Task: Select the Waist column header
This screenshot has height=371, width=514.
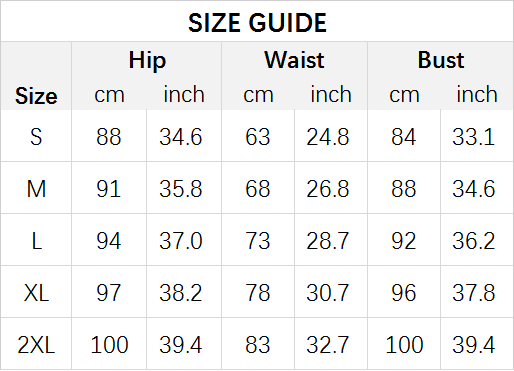Action: [294, 60]
